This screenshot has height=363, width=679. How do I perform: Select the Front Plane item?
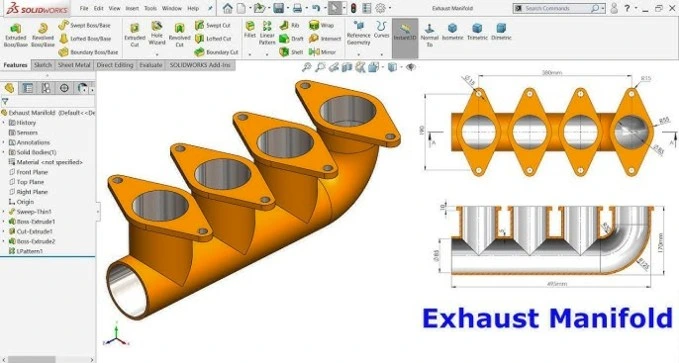28,172
